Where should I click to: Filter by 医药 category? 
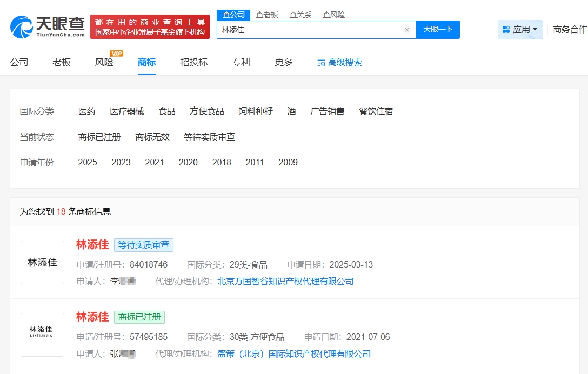point(86,111)
